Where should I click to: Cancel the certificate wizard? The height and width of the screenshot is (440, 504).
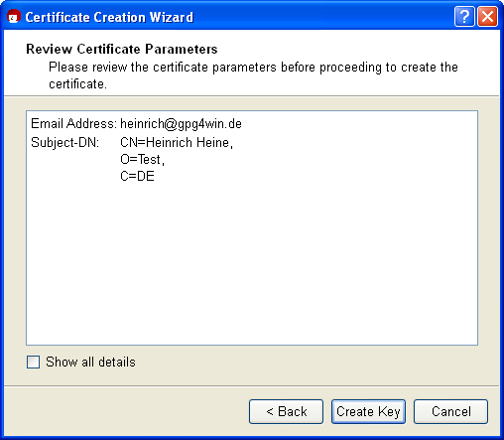point(450,411)
